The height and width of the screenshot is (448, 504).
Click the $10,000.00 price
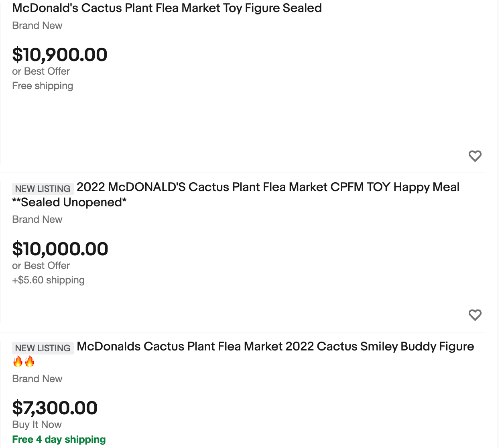pos(60,249)
